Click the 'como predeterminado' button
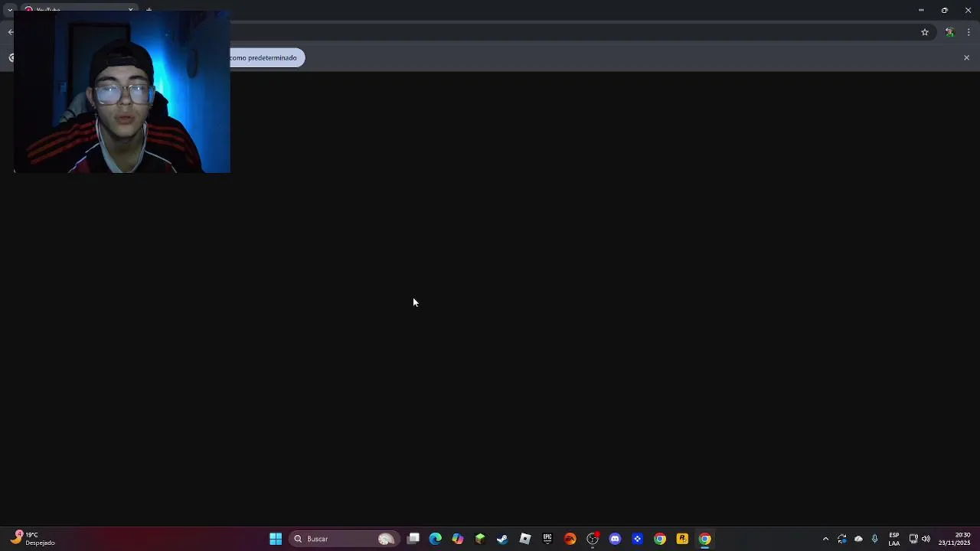The image size is (980, 551). click(x=266, y=57)
